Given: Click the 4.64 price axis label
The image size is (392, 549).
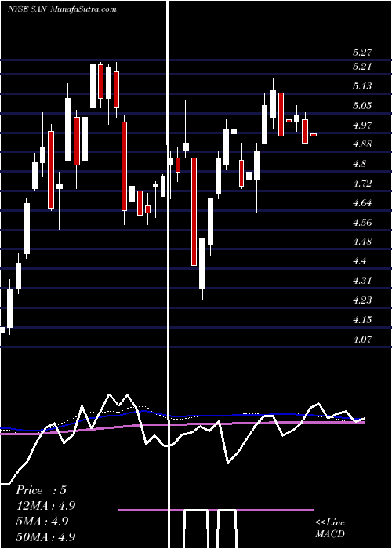Looking at the screenshot, I should 362,203.
